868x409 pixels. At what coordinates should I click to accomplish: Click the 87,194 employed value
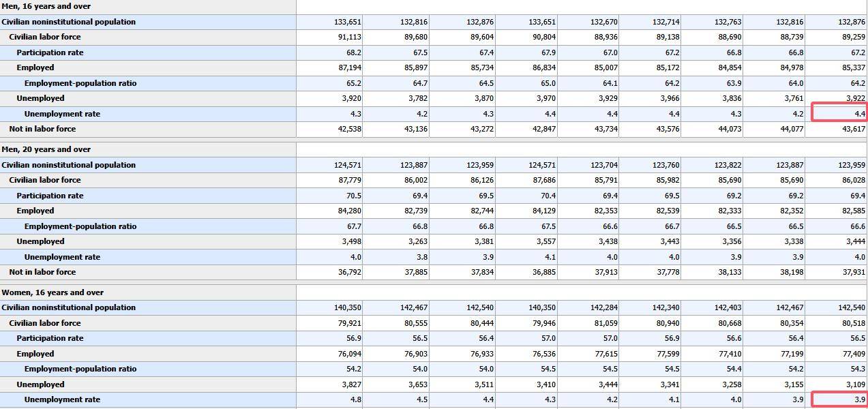350,67
